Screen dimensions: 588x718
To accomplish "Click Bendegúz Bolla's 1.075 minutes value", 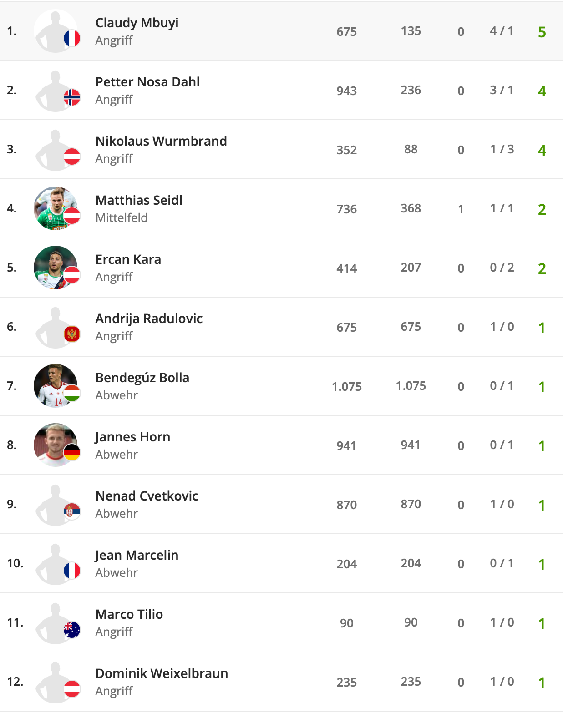I will coord(346,387).
